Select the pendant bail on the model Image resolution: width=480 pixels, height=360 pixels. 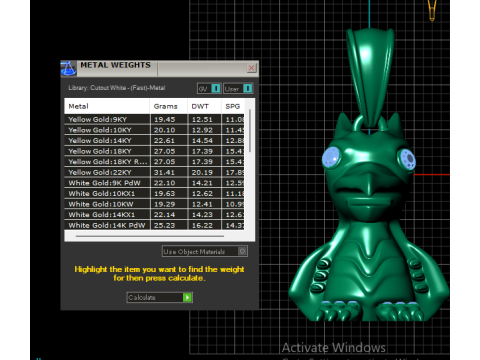pyautogui.click(x=370, y=77)
